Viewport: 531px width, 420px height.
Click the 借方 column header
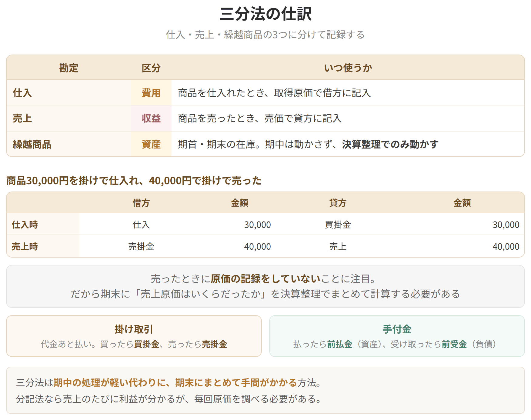(141, 203)
